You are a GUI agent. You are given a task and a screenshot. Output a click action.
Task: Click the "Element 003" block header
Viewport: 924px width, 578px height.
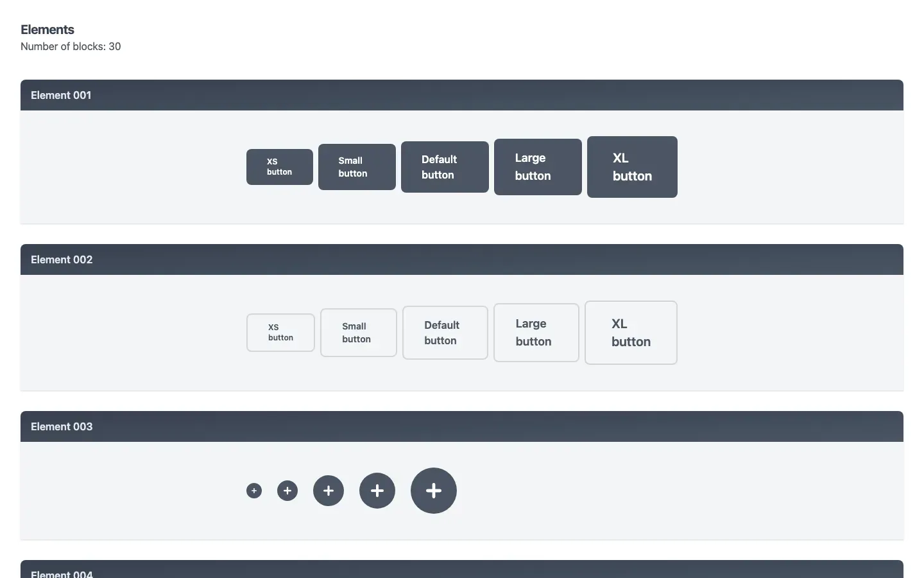462,426
